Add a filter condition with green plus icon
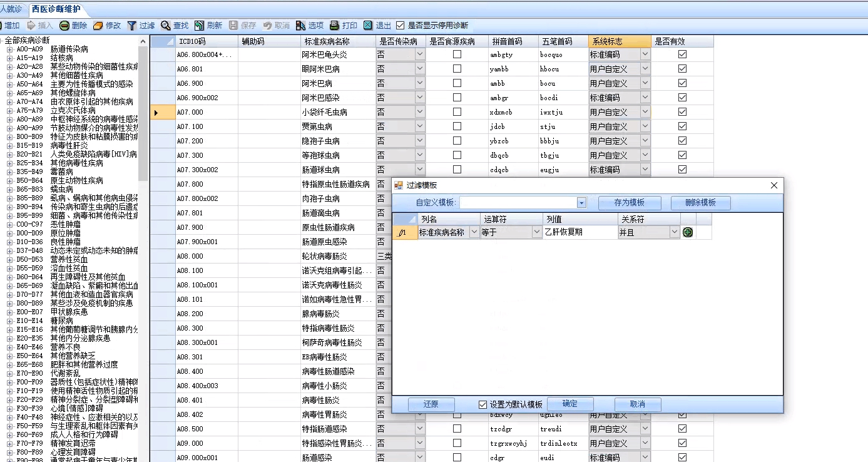 [x=688, y=232]
